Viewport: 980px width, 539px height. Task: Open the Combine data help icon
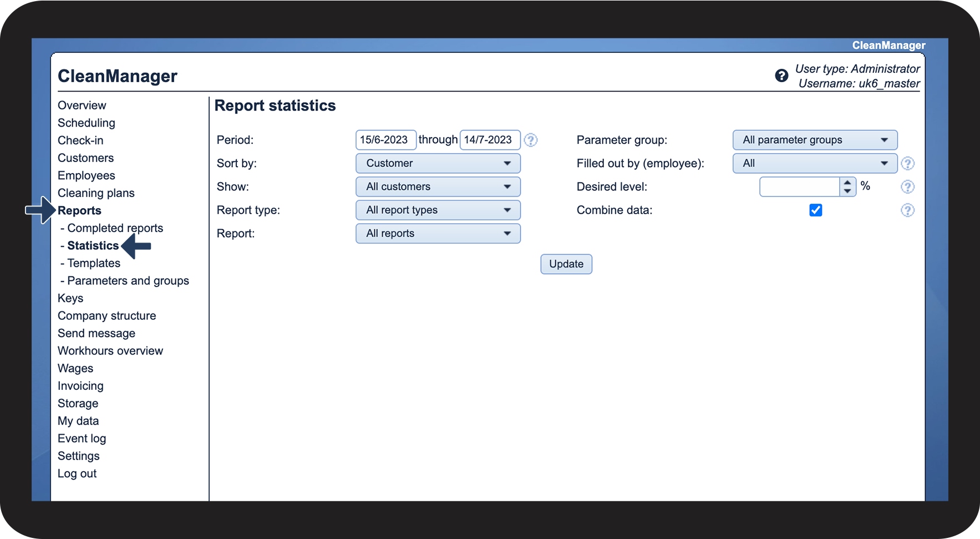coord(907,210)
